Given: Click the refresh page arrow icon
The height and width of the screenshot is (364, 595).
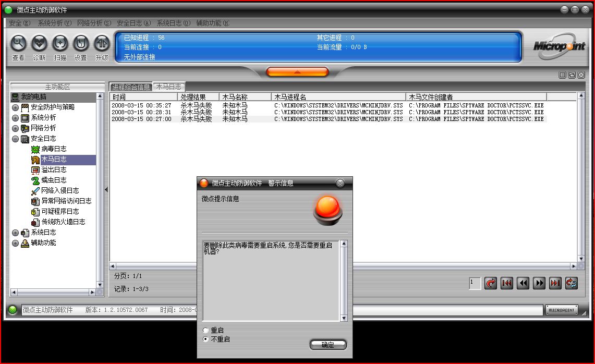Looking at the screenshot, I should 491,283.
